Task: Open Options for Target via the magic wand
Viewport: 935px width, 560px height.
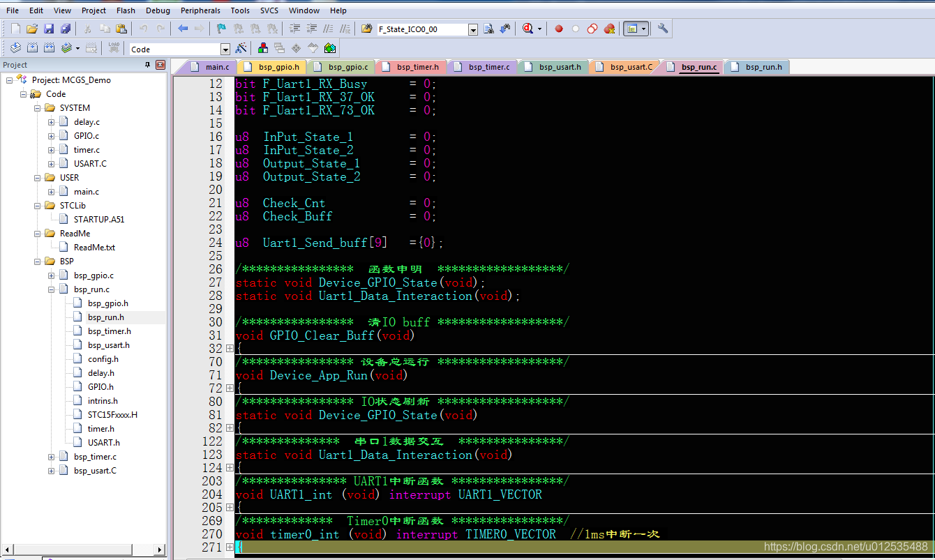Action: coord(241,48)
